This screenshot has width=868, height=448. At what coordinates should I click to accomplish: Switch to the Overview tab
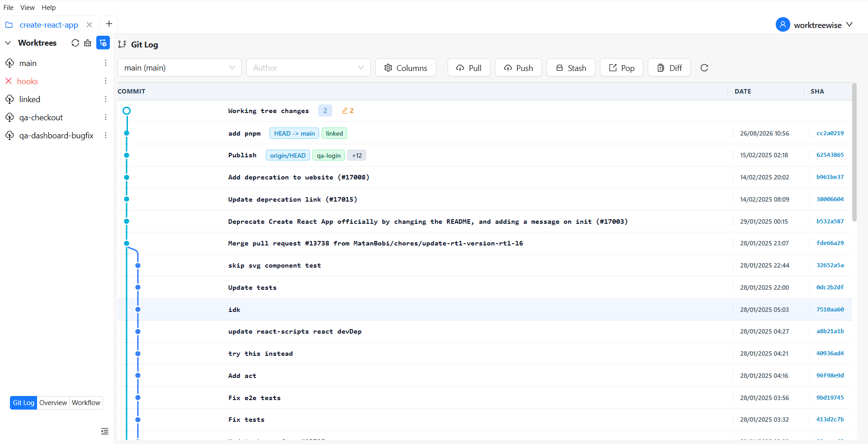click(x=53, y=403)
